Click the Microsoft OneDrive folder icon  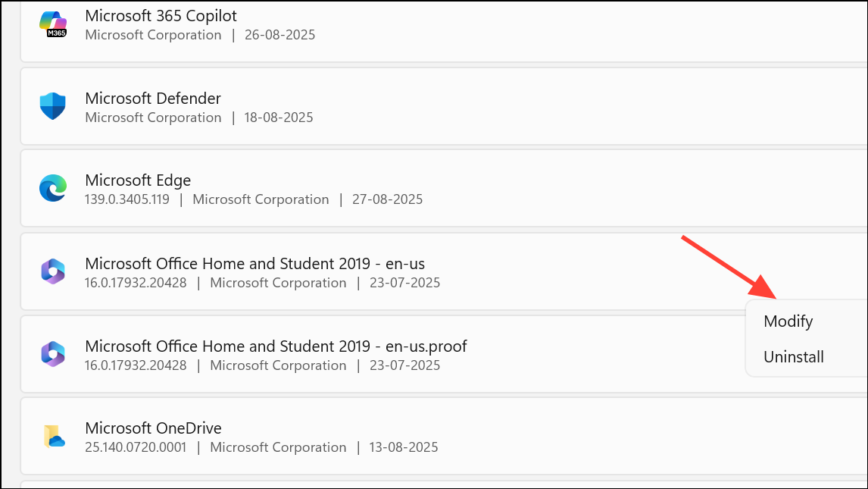point(53,436)
